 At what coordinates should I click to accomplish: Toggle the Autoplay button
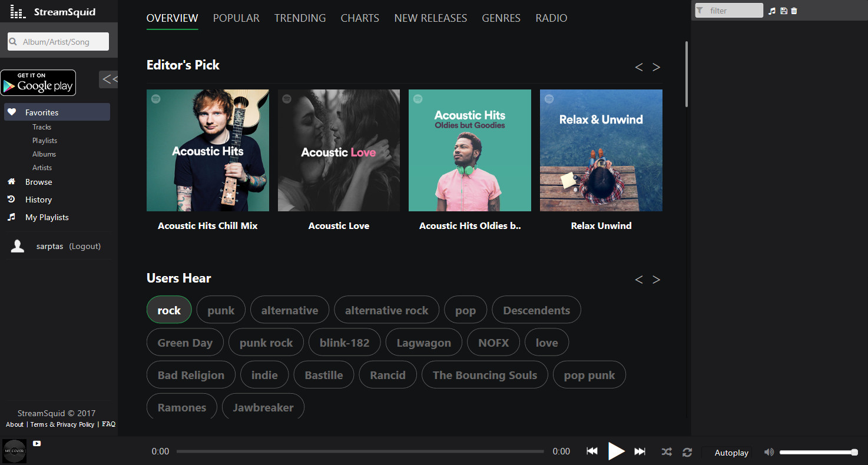click(x=731, y=452)
